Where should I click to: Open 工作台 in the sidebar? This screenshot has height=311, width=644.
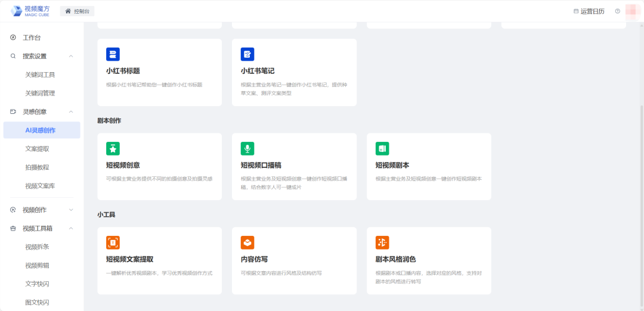[x=31, y=38]
